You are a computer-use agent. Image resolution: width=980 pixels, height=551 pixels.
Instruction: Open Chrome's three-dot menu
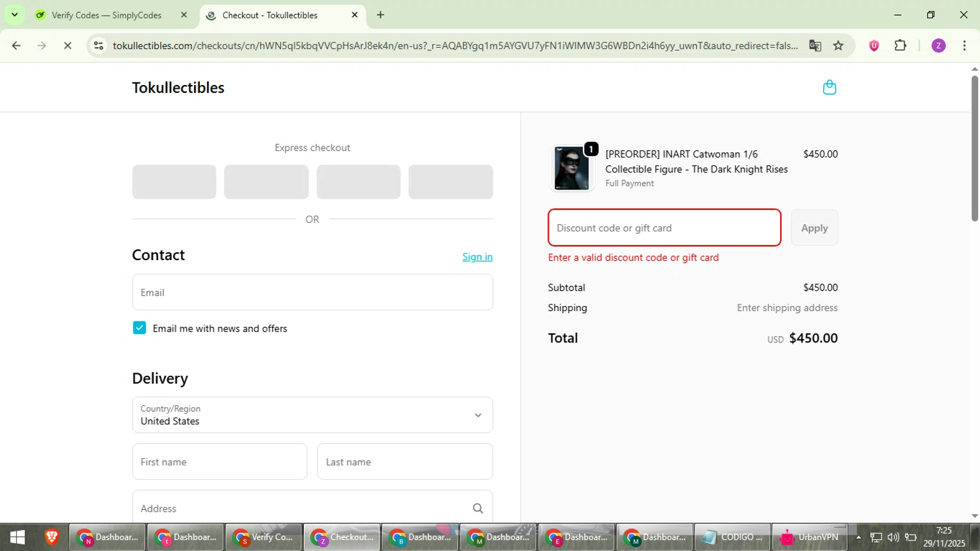(x=964, y=46)
